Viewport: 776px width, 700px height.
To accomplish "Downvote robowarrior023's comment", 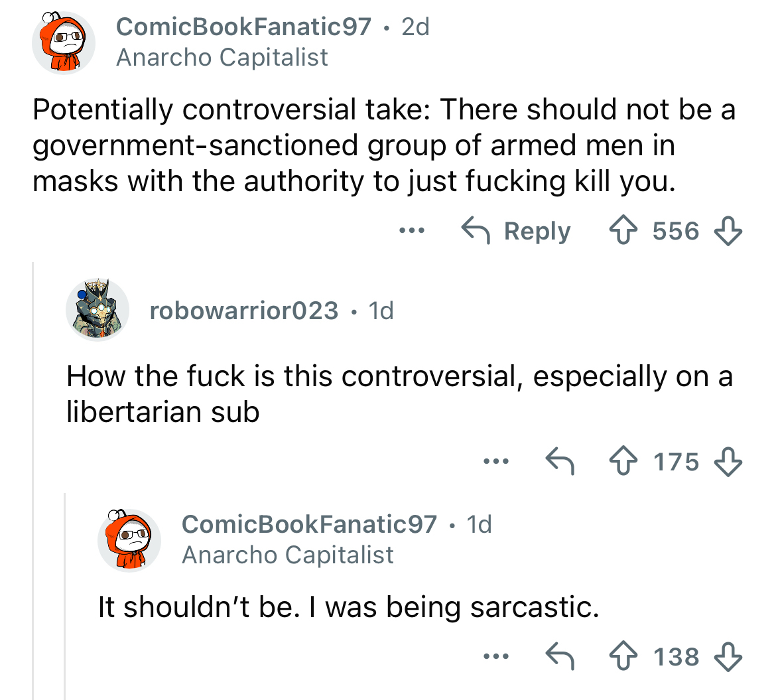I will (x=728, y=461).
